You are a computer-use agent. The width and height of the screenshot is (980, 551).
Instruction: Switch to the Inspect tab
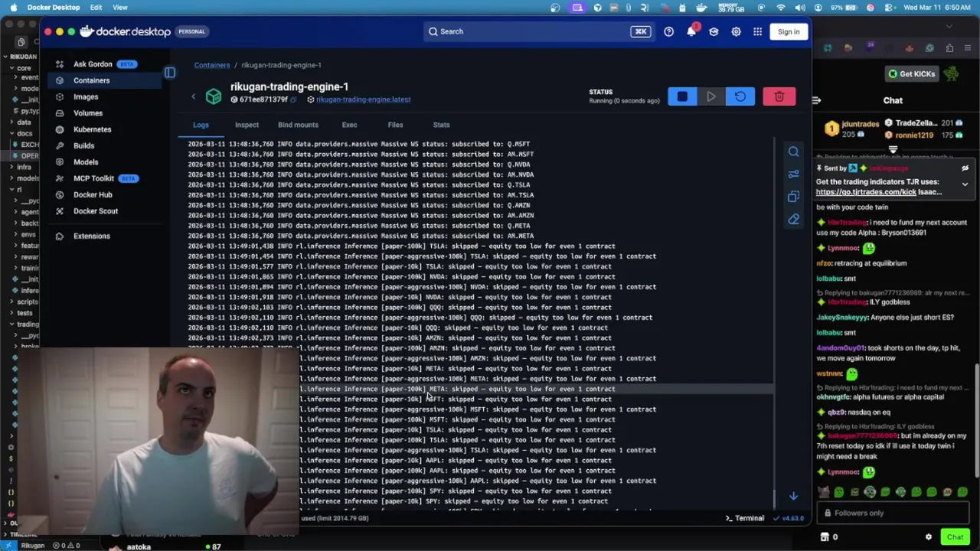tap(247, 125)
